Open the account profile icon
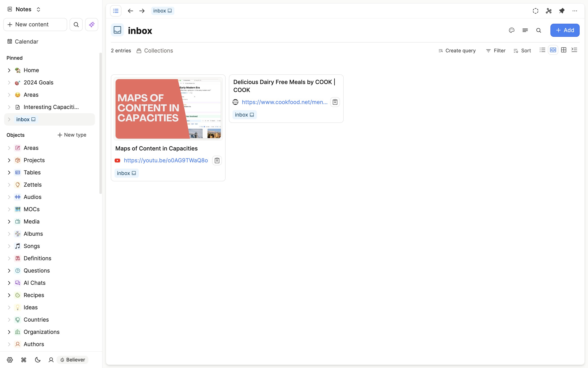The width and height of the screenshot is (588, 368). (x=51, y=360)
